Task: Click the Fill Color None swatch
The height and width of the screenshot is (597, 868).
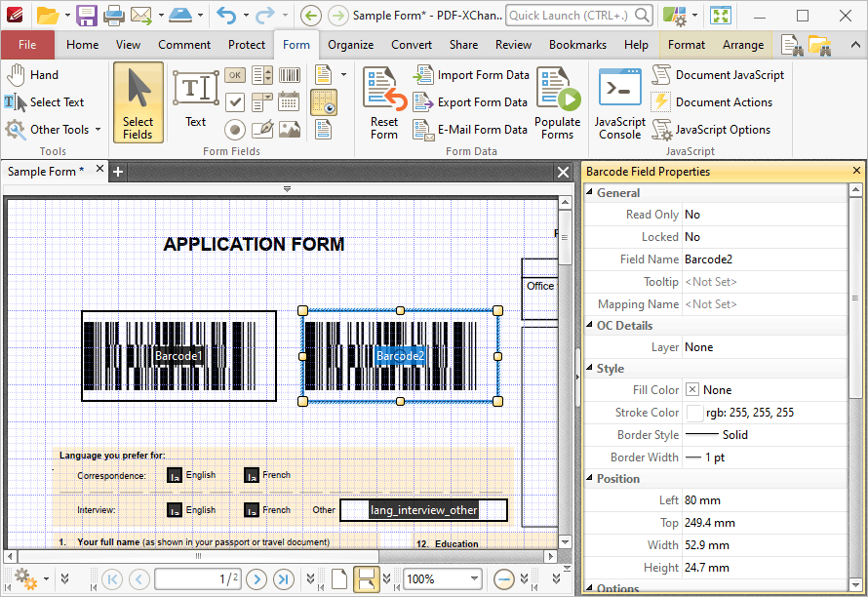Action: (692, 390)
